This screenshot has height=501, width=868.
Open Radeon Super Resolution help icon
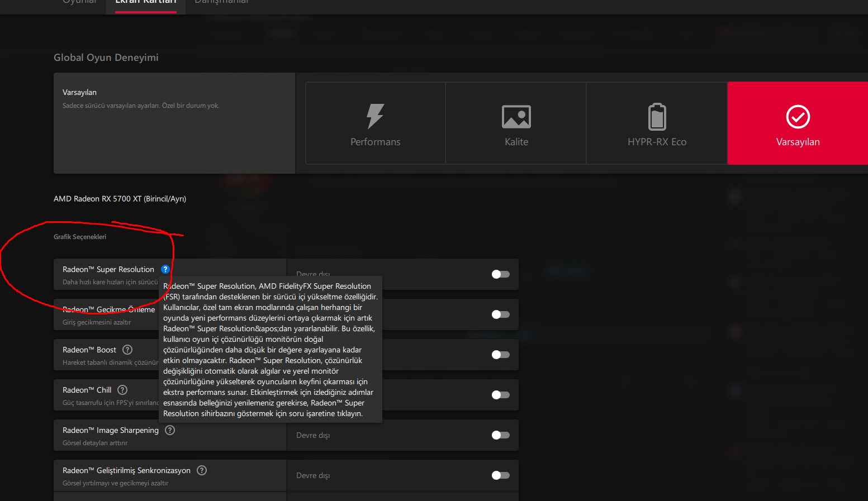[165, 269]
